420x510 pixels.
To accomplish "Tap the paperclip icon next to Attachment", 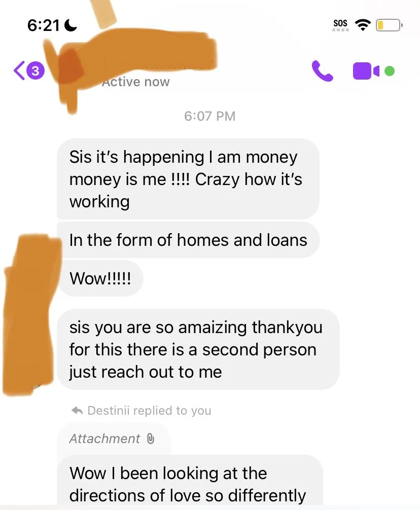I will pos(150,439).
